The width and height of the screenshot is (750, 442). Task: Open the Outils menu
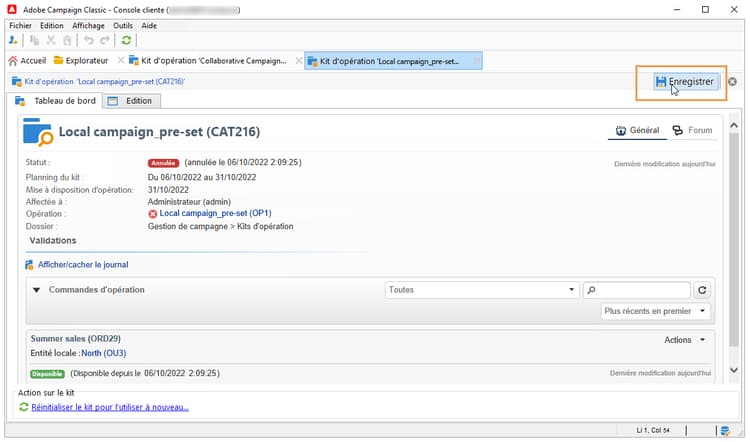(x=123, y=25)
